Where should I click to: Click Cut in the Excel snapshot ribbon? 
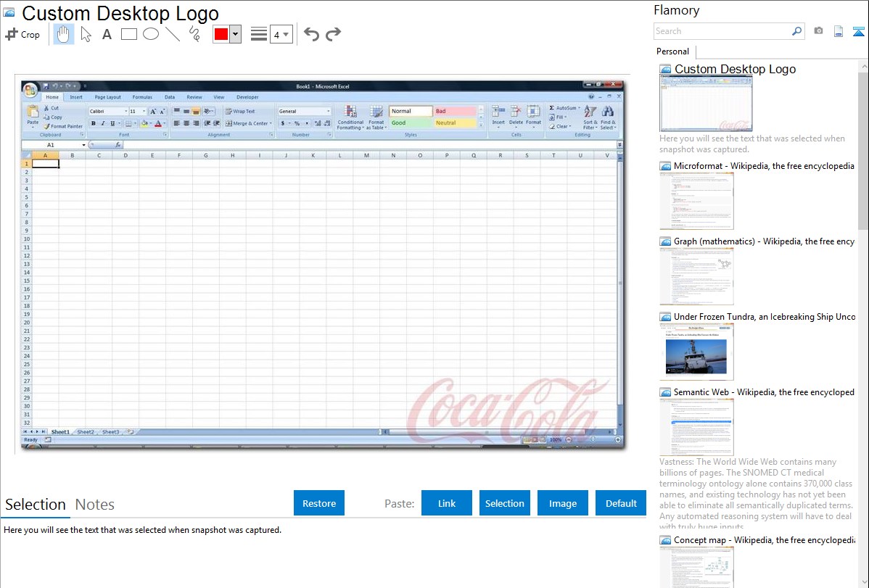point(51,108)
